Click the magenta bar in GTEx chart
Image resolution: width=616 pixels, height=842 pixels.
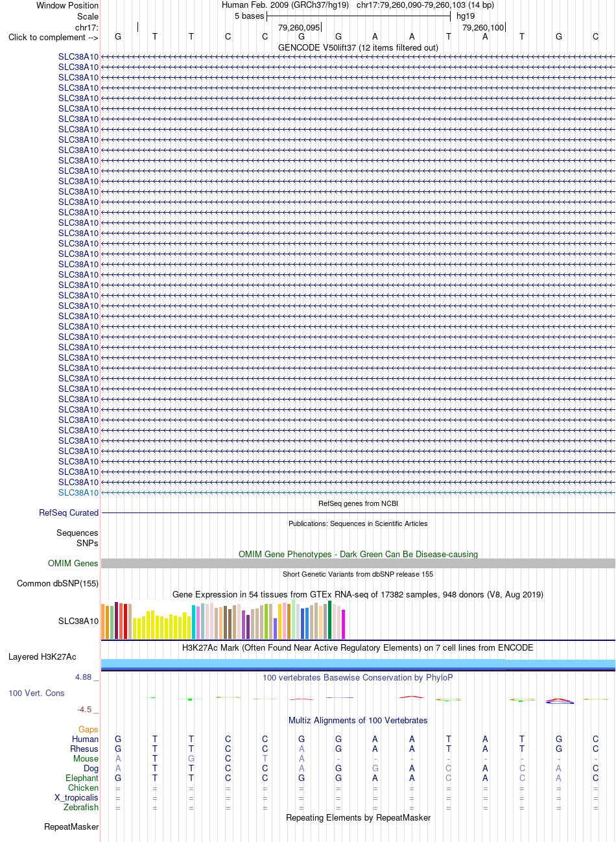tap(343, 624)
